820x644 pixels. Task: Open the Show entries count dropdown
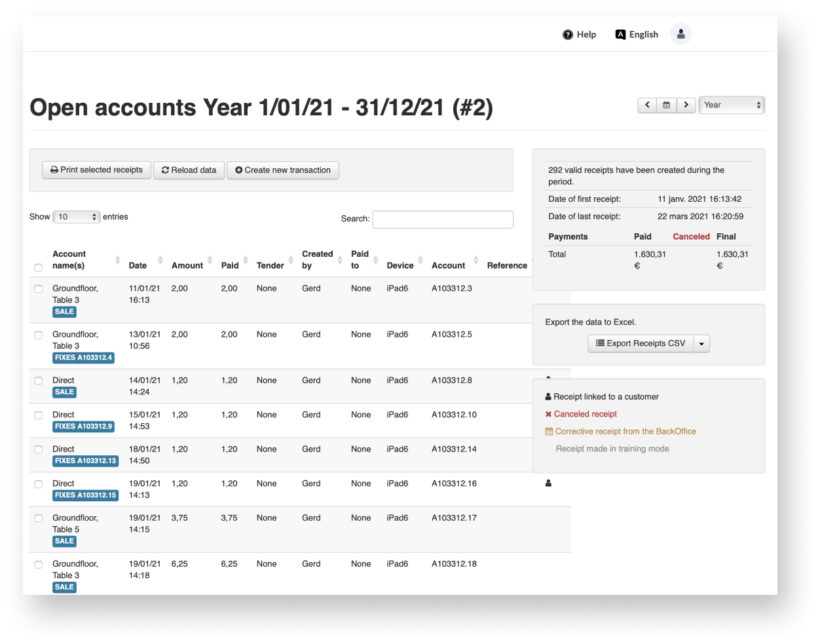(x=77, y=217)
